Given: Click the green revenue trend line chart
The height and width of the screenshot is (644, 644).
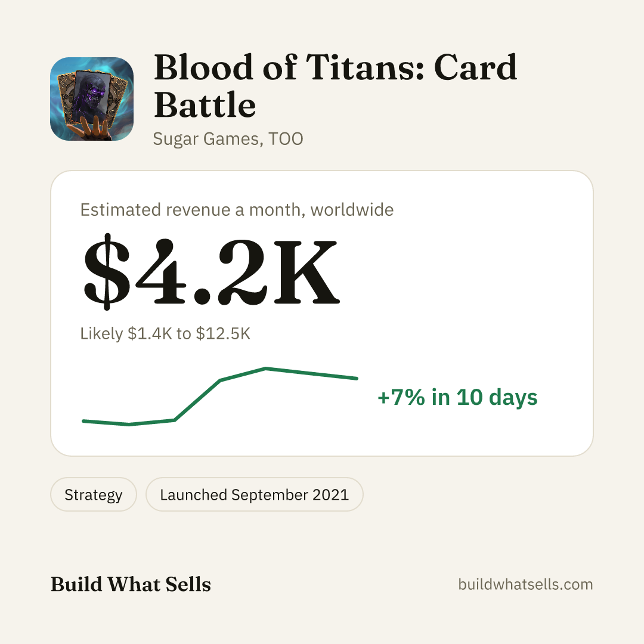Looking at the screenshot, I should (220, 397).
